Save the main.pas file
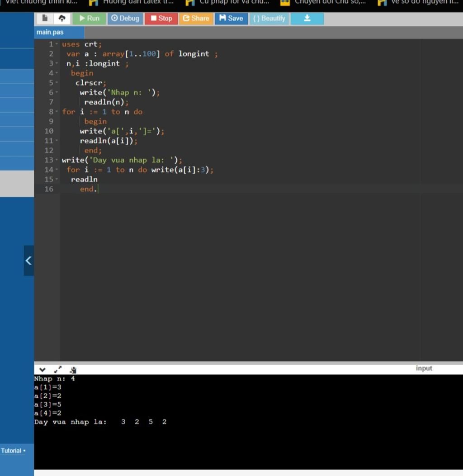This screenshot has height=476, width=463. tap(231, 18)
